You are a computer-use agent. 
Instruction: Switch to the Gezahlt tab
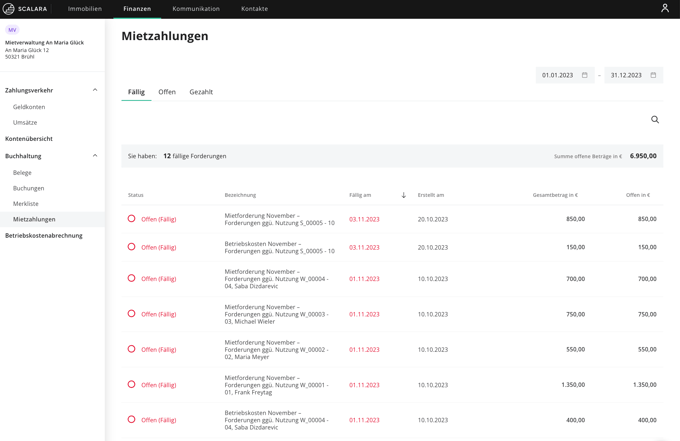pyautogui.click(x=201, y=92)
